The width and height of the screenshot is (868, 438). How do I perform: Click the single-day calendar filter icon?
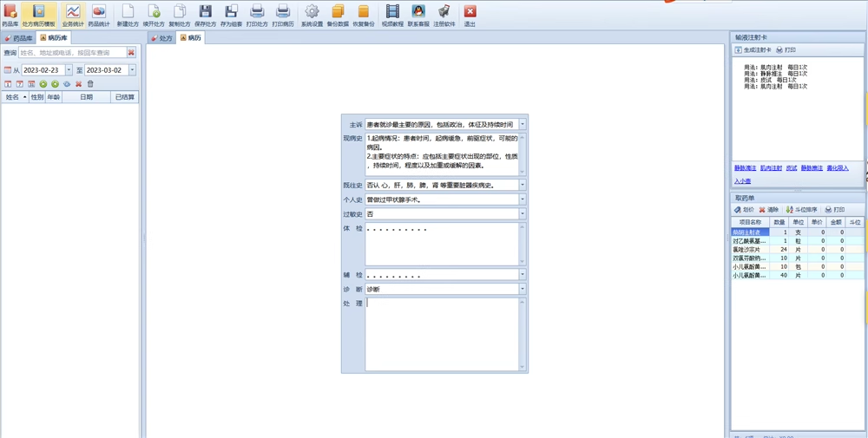point(8,84)
